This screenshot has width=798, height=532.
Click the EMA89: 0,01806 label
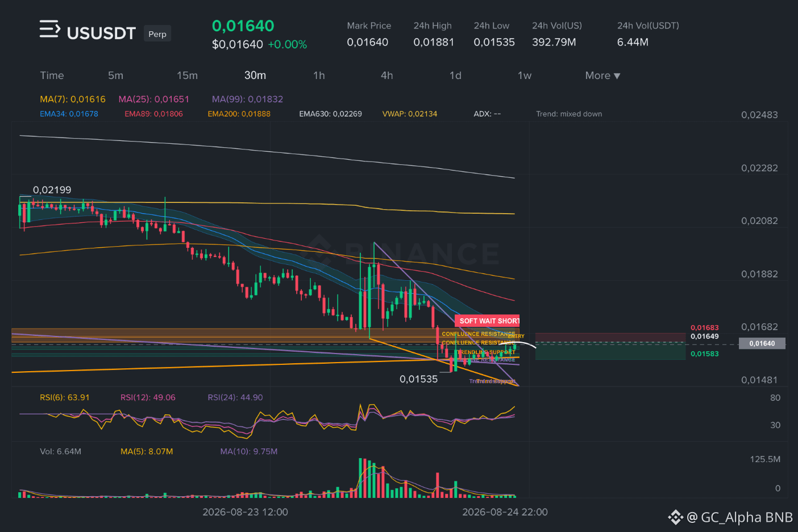(x=153, y=114)
